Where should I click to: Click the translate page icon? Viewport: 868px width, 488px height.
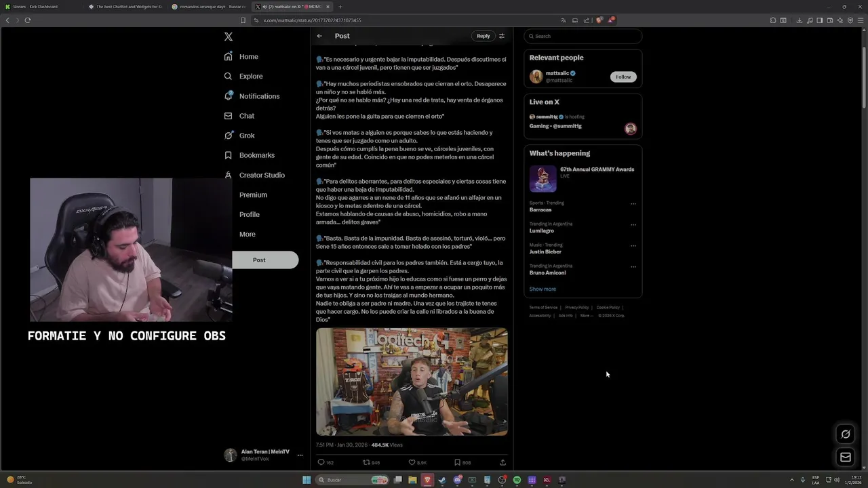point(564,20)
